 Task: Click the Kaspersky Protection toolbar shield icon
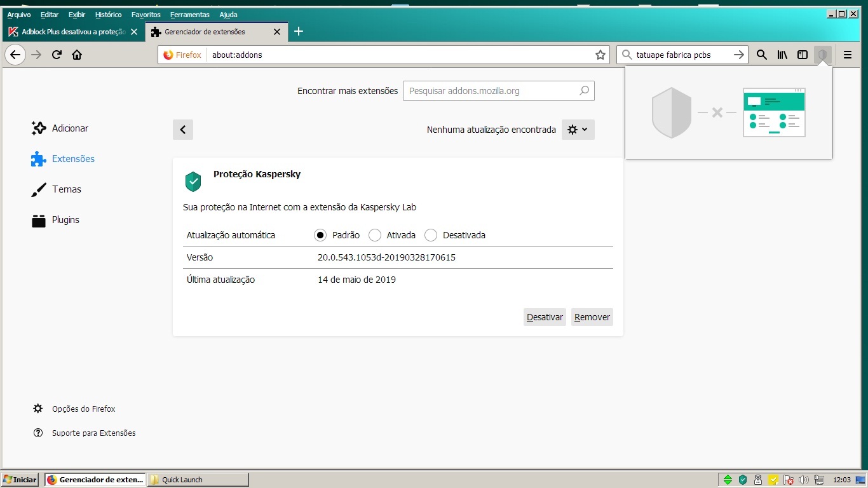click(823, 55)
